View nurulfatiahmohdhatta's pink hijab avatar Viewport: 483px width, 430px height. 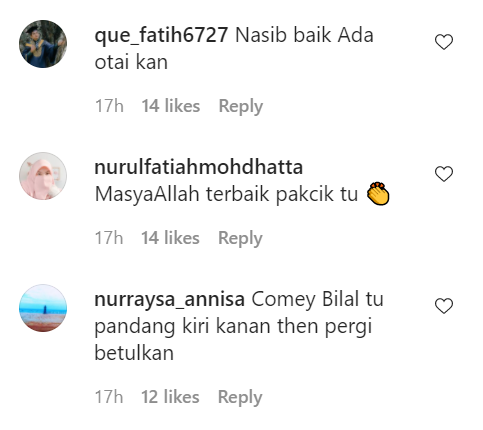43,176
